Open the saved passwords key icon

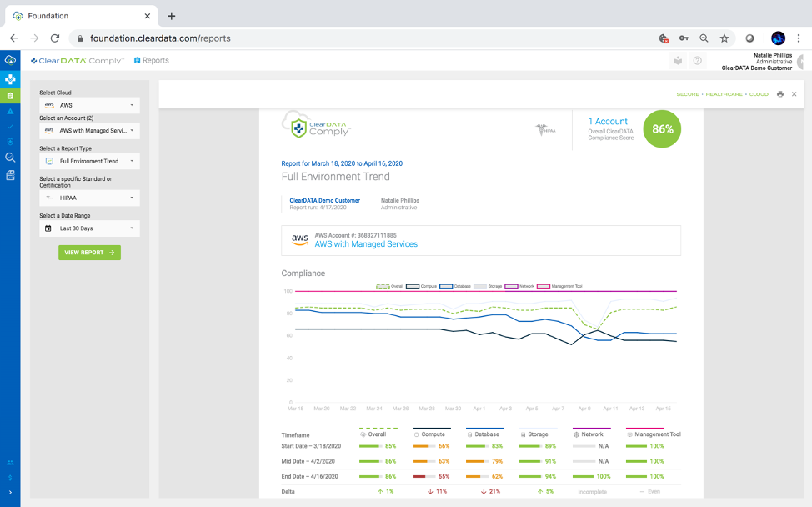click(684, 38)
